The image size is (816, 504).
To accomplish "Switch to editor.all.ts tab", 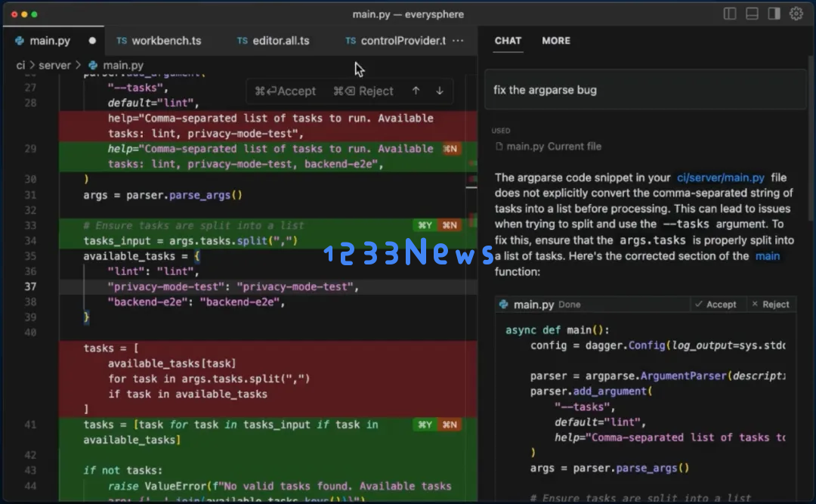I will point(274,41).
